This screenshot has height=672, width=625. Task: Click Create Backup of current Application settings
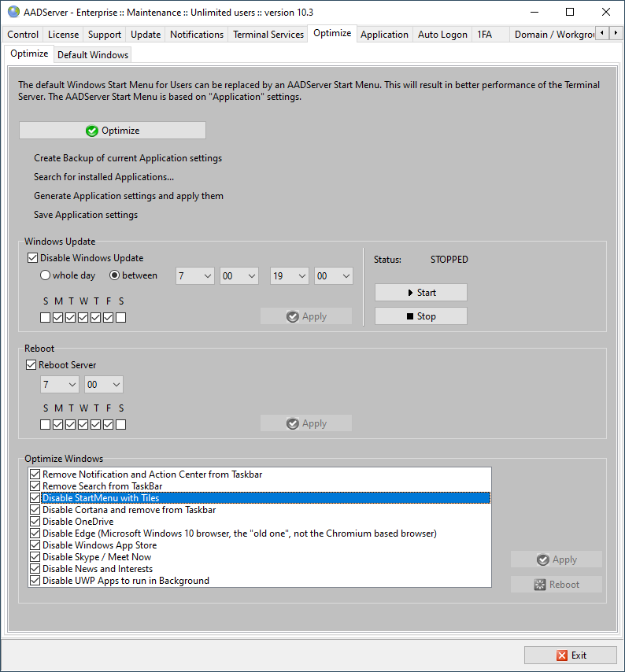pos(128,158)
